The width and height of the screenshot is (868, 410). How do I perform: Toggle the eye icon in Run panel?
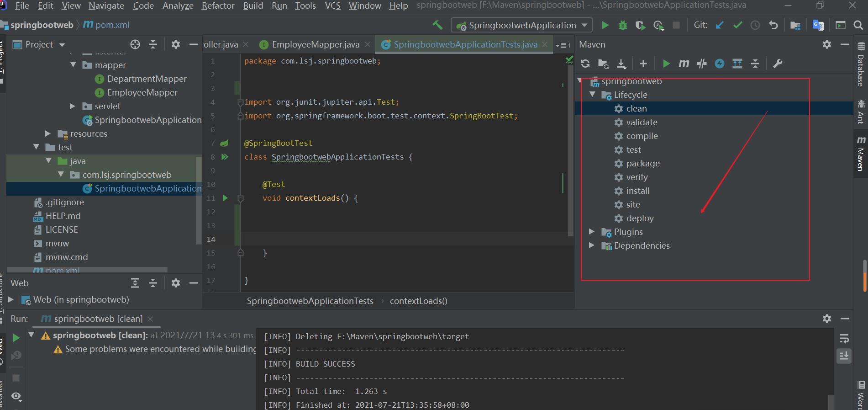pos(16,396)
